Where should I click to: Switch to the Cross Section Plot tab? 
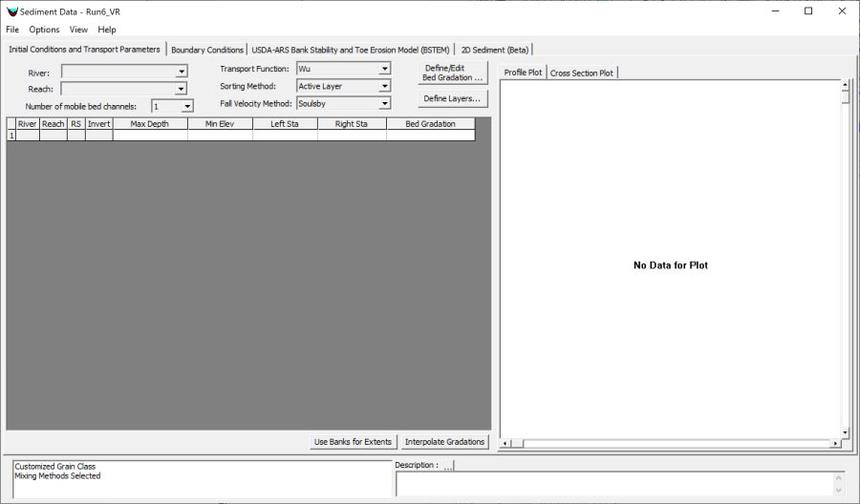[x=581, y=73]
